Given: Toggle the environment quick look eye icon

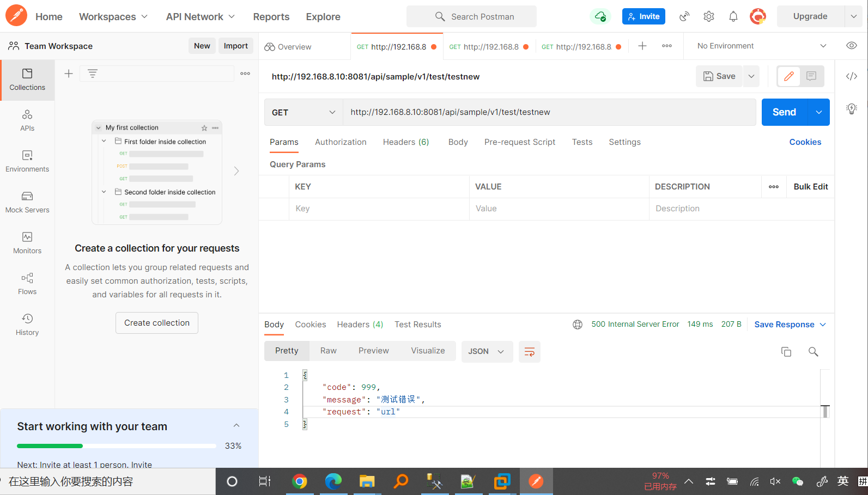Looking at the screenshot, I should [x=851, y=46].
